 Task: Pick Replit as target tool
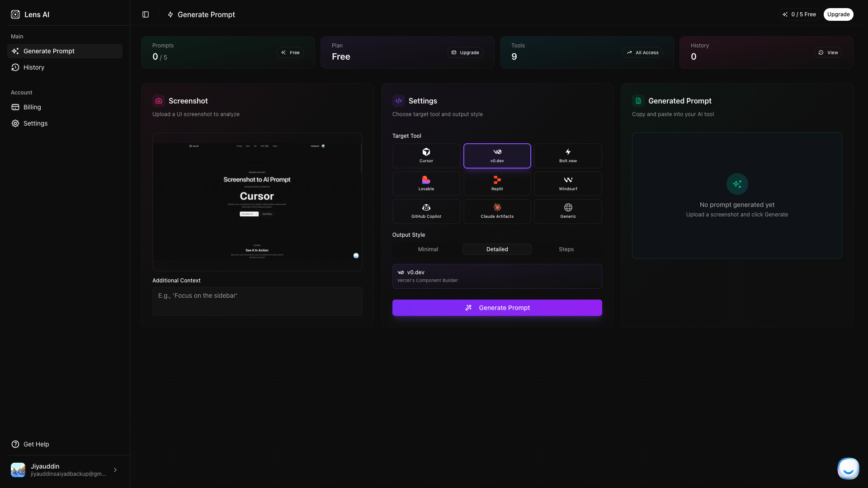(497, 183)
